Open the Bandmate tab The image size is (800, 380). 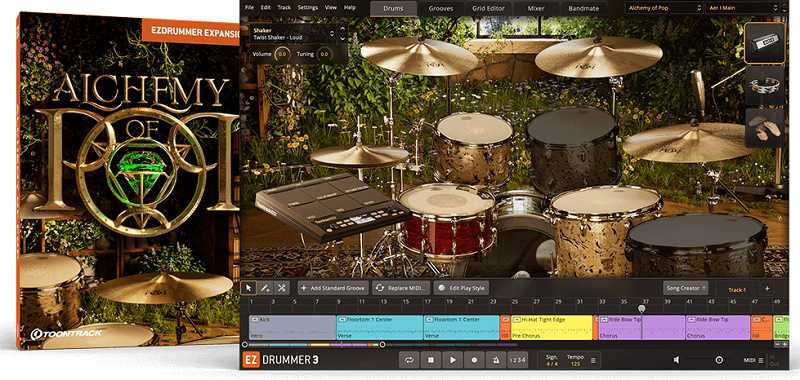pos(584,8)
